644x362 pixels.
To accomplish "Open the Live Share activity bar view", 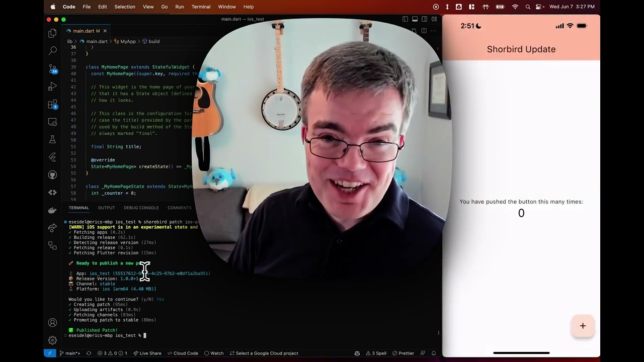I will 52,228.
